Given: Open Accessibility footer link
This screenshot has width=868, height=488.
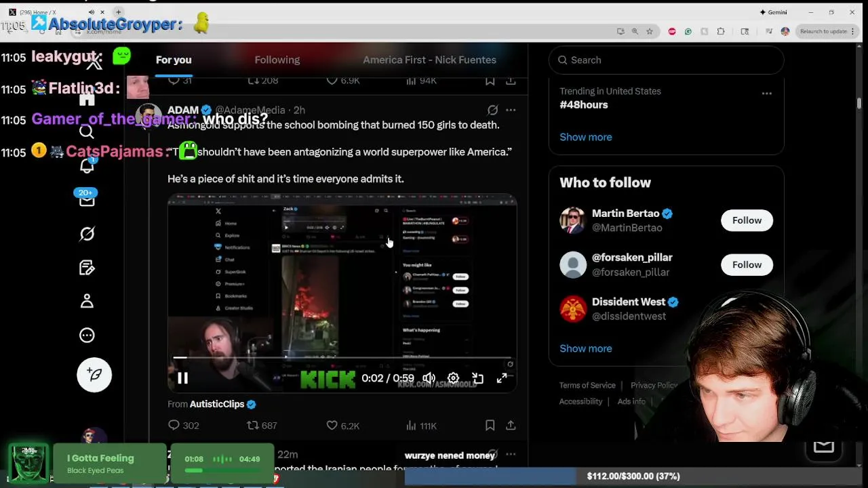Looking at the screenshot, I should point(580,401).
